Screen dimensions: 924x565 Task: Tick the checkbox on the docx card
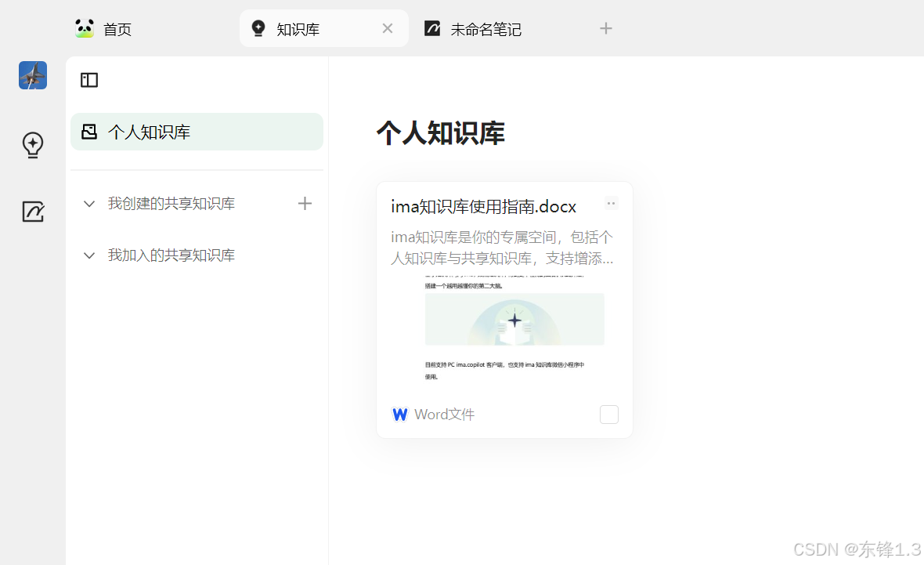(x=608, y=415)
